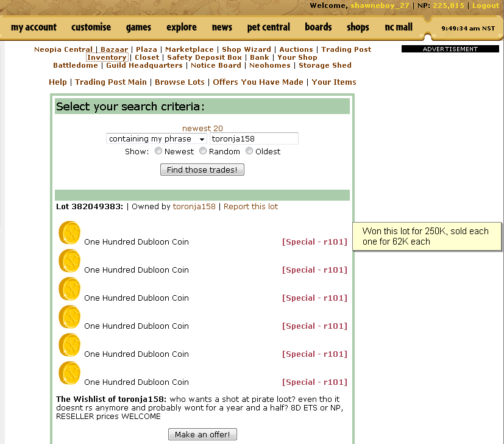Open Offers You Have Made link
Screen dimensions: 504x444
point(258,82)
